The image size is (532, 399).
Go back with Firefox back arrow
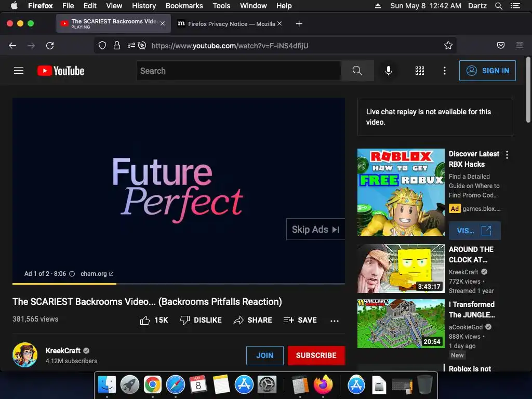(12, 46)
